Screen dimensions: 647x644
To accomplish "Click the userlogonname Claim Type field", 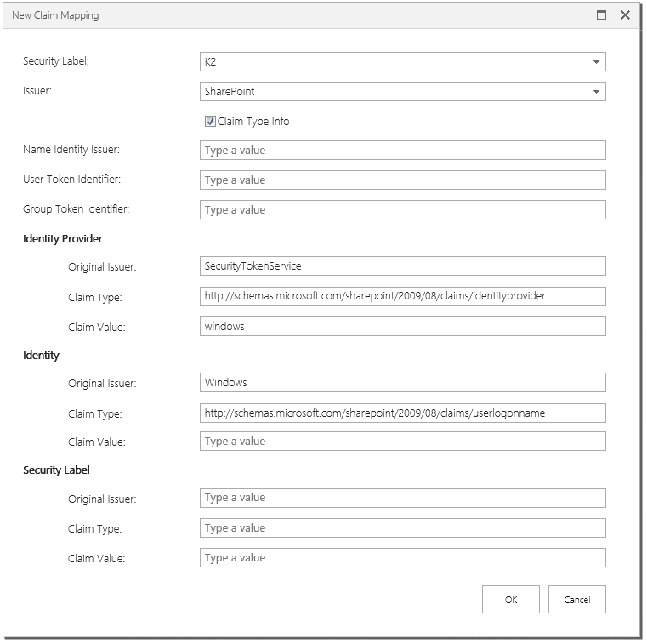I will (402, 413).
